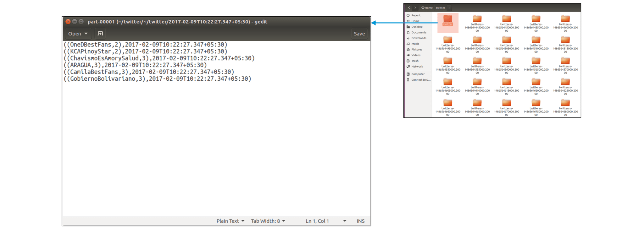Toggle the INS insert mode indicator
Screen dimensions: 644x227
click(x=360, y=221)
